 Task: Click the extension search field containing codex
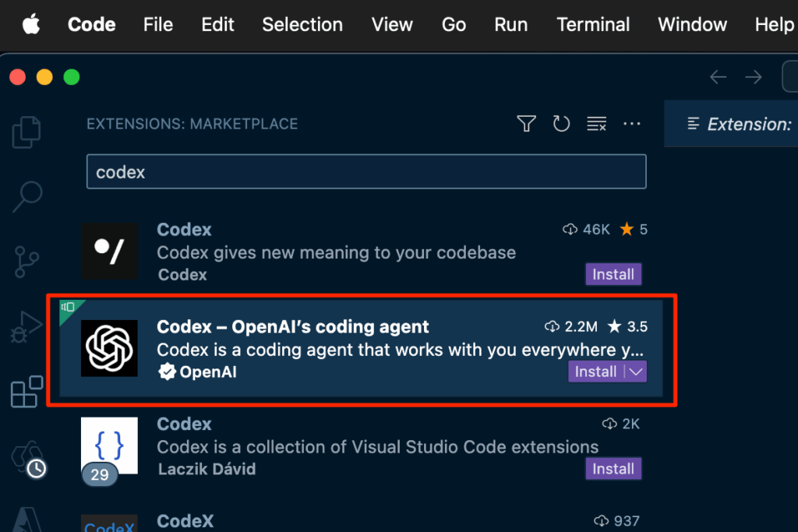pyautogui.click(x=366, y=172)
